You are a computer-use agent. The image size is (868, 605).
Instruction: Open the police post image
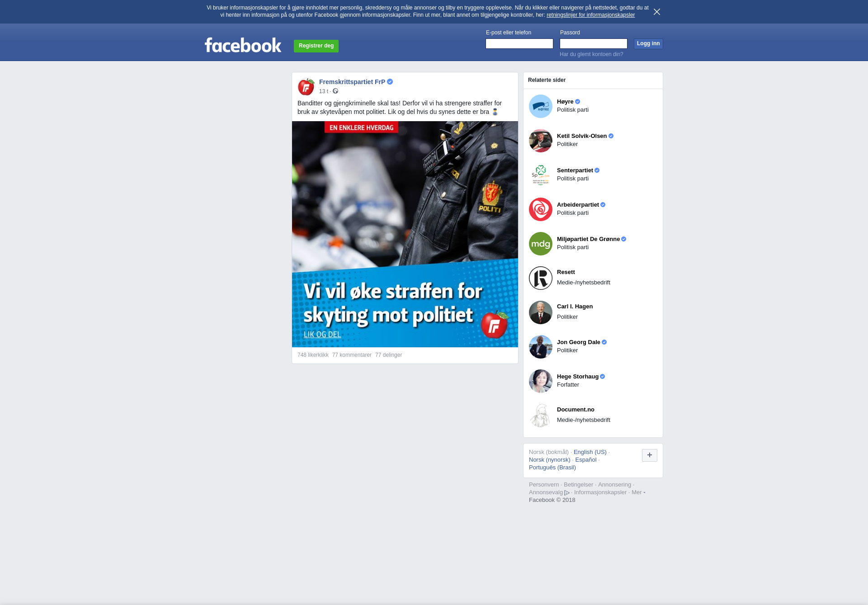pos(405,234)
